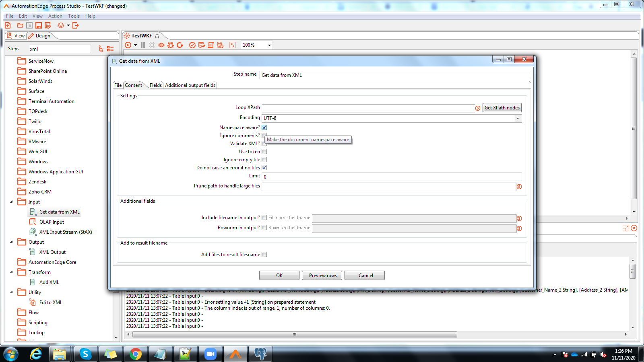The image size is (644, 362).
Task: Insert variable for Filename fieldname
Action: pyautogui.click(x=519, y=218)
